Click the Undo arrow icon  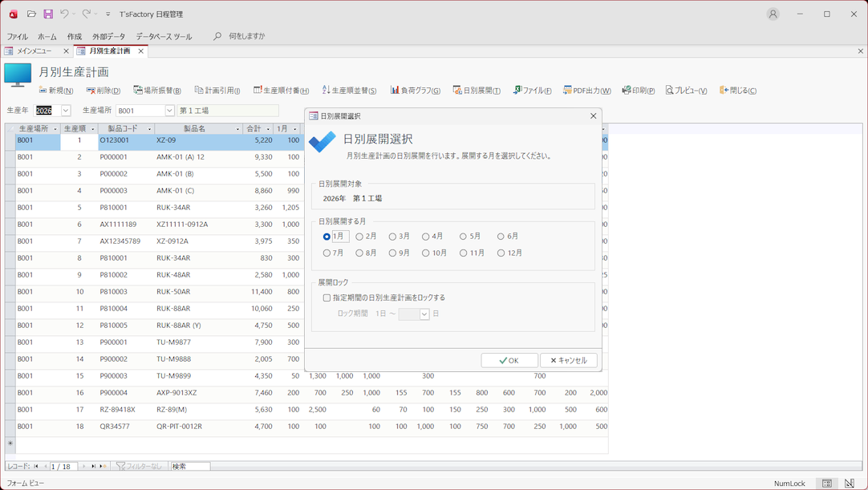click(x=64, y=14)
